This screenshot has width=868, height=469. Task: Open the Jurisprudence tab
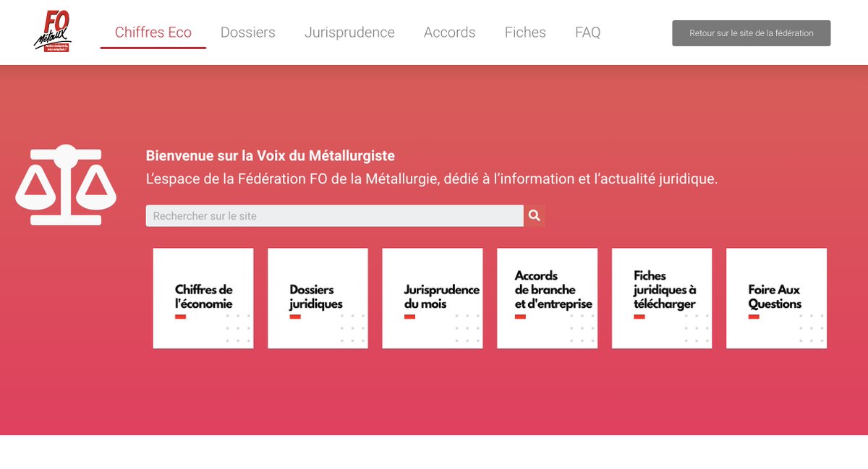pos(349,33)
